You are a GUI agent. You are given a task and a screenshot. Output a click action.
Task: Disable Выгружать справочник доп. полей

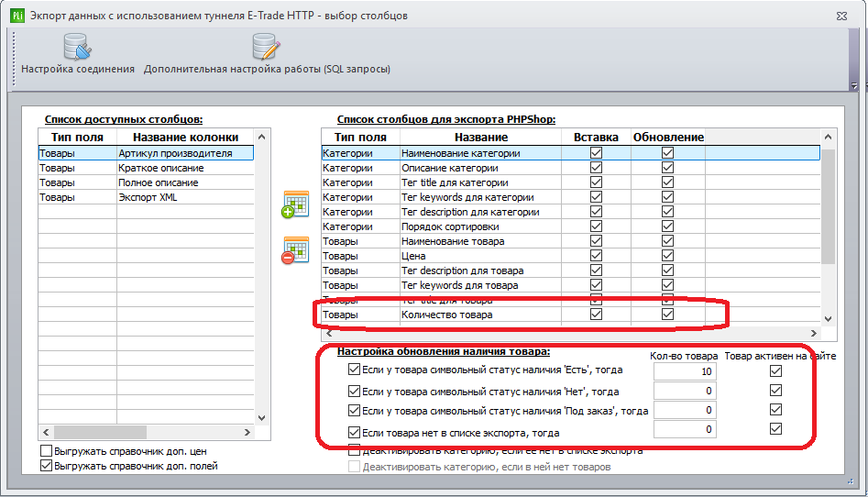click(x=47, y=466)
